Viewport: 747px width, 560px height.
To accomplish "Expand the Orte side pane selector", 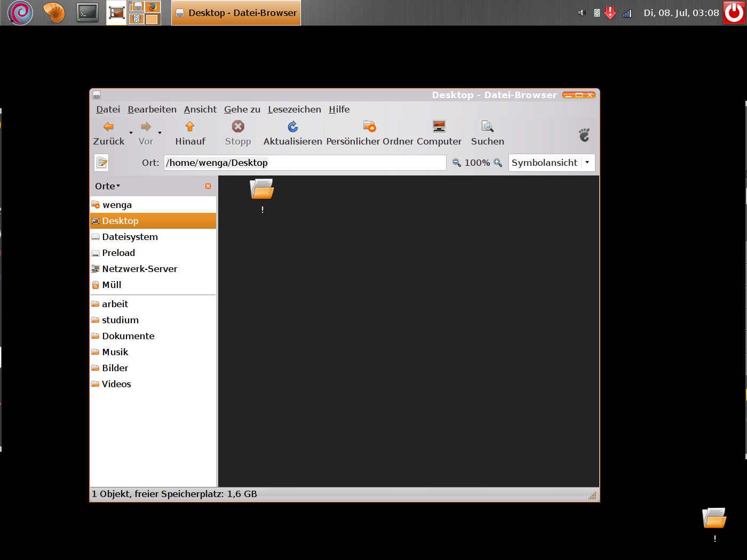I will 108,186.
